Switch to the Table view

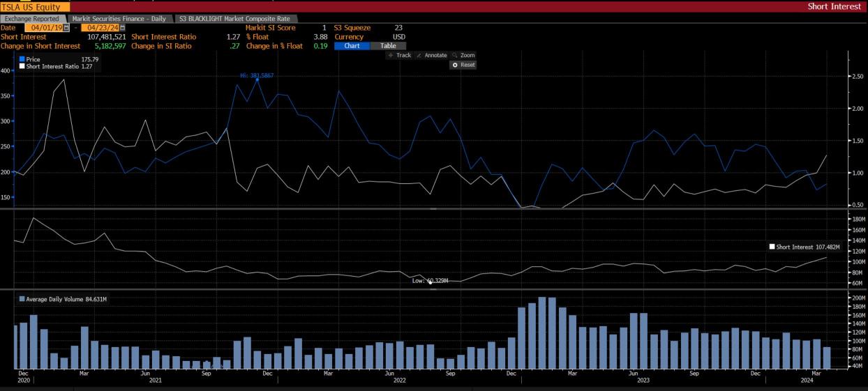click(x=388, y=46)
